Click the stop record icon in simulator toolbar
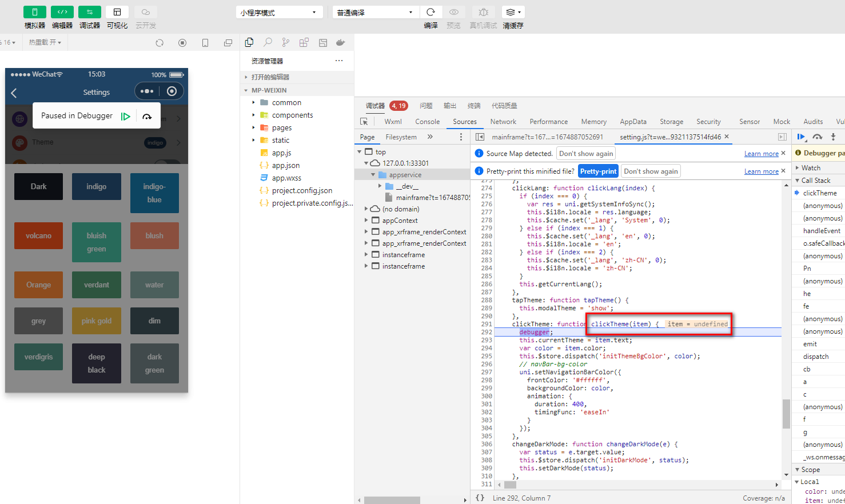 pos(182,43)
